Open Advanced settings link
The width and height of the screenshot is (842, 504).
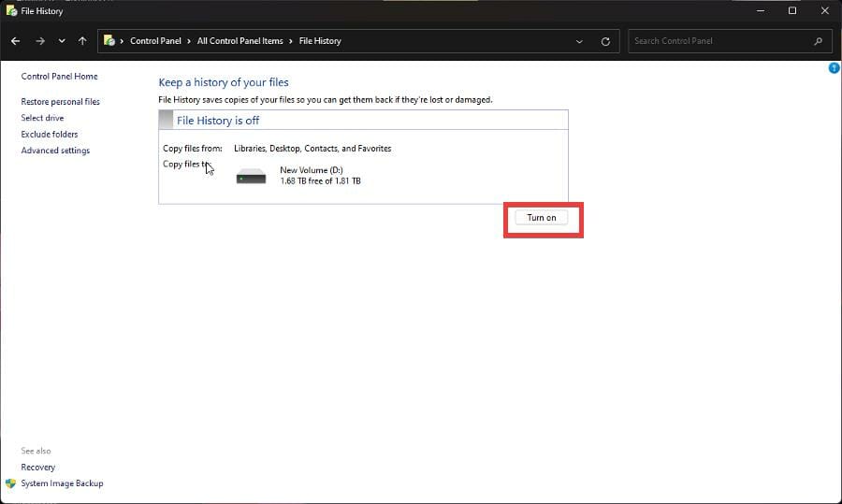pos(55,151)
